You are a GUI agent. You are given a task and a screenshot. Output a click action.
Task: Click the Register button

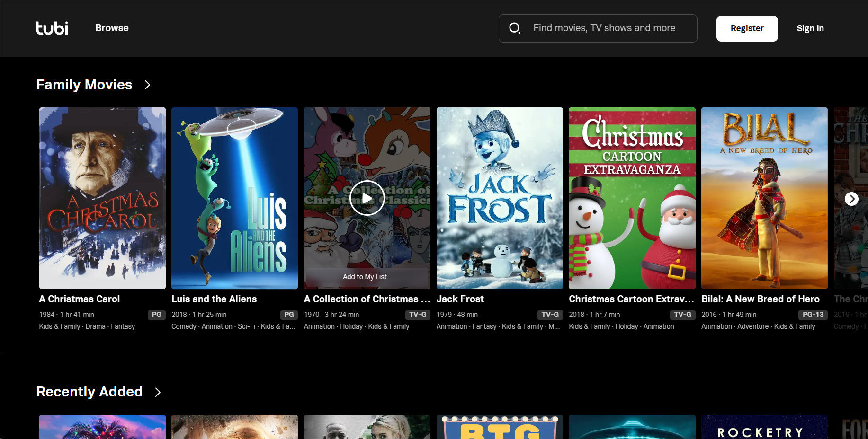click(747, 28)
